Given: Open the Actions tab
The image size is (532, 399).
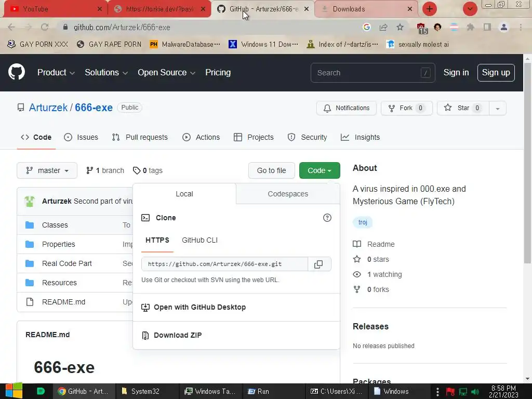Looking at the screenshot, I should pyautogui.click(x=201, y=137).
